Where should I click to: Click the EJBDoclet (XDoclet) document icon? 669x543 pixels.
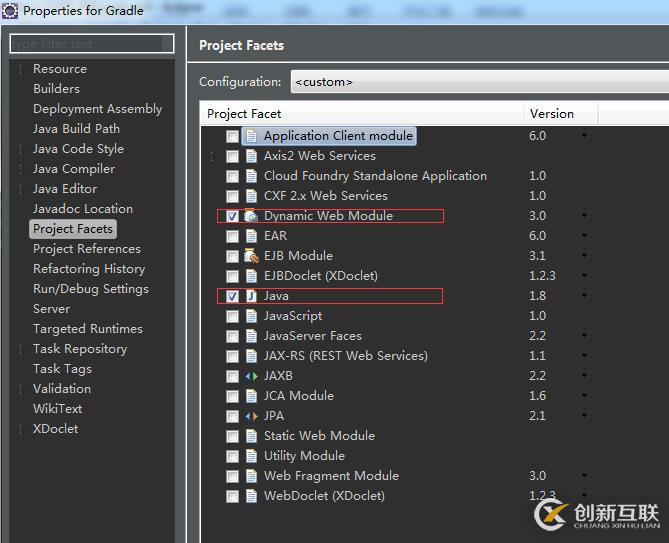[251, 276]
